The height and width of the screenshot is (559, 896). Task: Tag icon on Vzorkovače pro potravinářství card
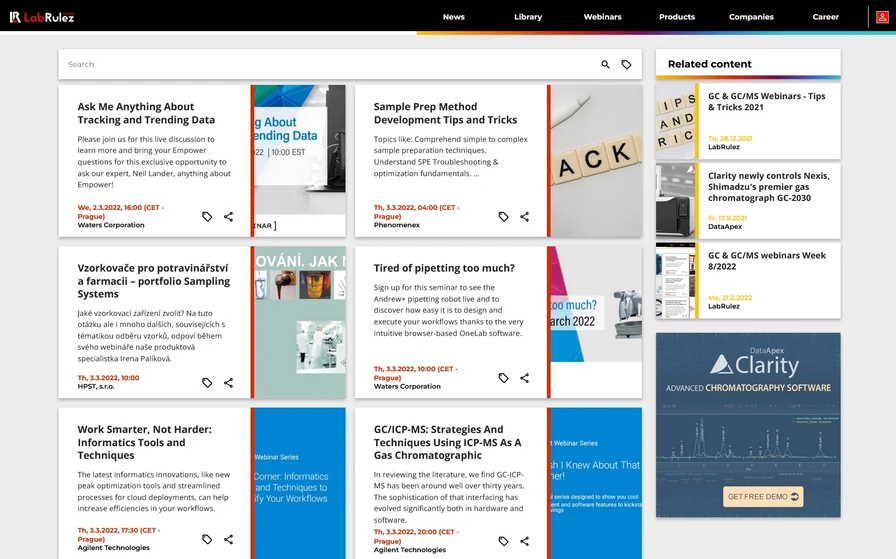pyautogui.click(x=207, y=382)
